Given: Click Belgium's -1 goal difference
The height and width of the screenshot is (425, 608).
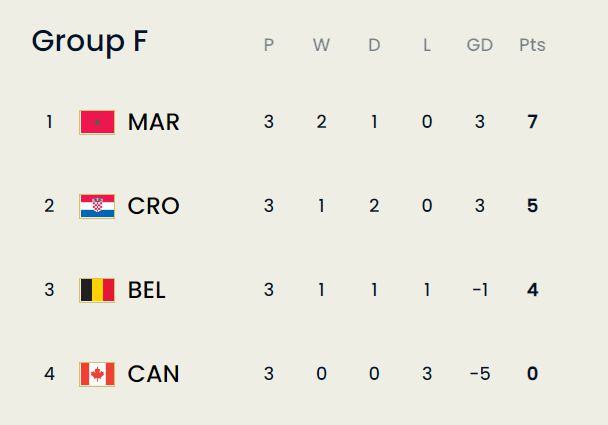Looking at the screenshot, I should tap(479, 290).
